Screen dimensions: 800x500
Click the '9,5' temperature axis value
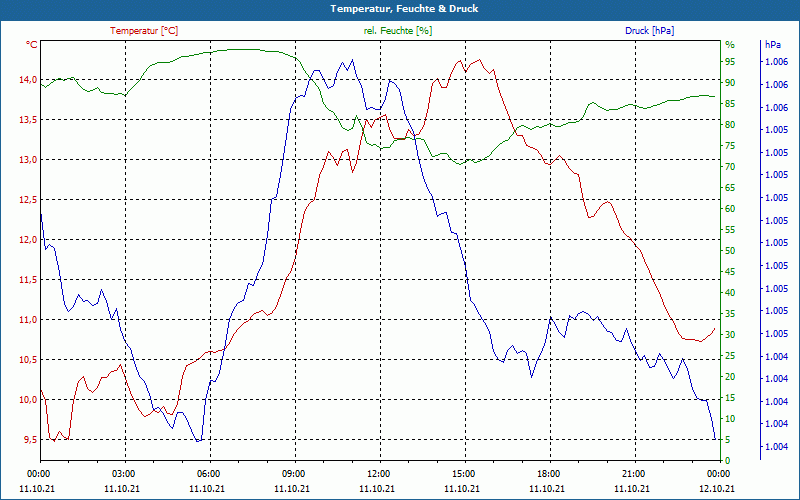(x=30, y=439)
